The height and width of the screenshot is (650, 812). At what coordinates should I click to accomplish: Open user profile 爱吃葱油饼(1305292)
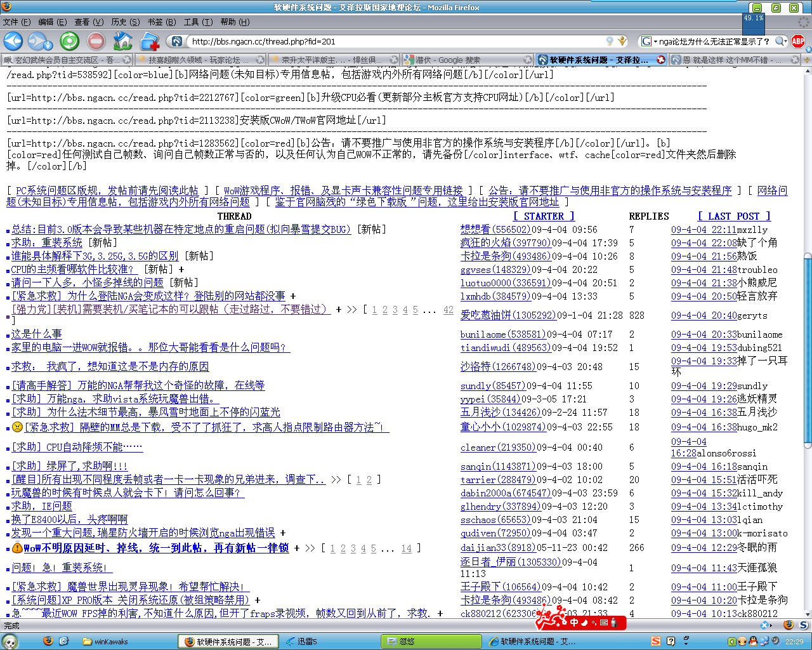508,315
